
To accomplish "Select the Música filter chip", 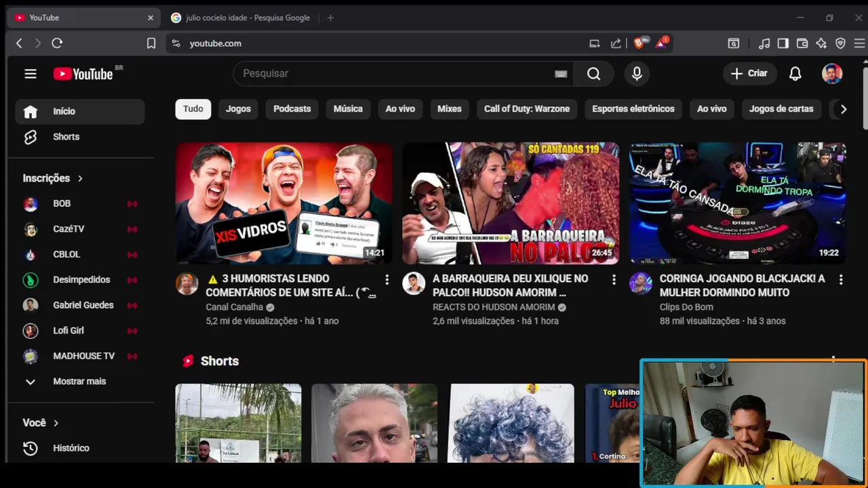I will pyautogui.click(x=348, y=109).
